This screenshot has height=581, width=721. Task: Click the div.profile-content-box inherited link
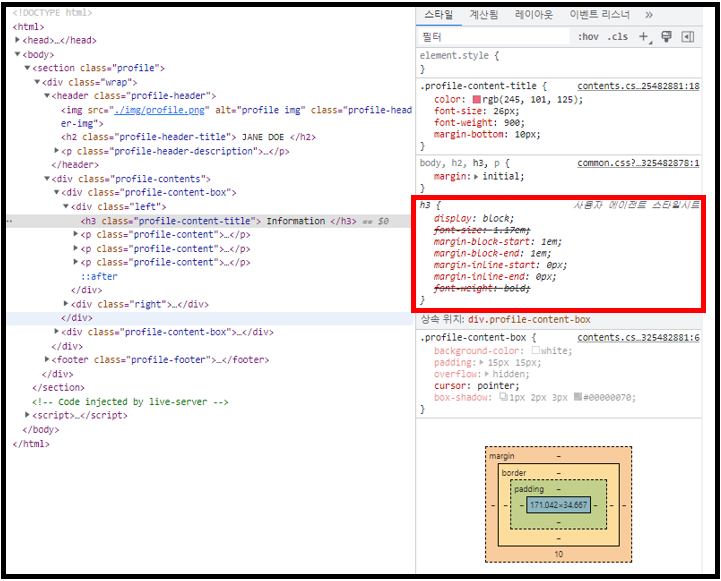pos(529,319)
